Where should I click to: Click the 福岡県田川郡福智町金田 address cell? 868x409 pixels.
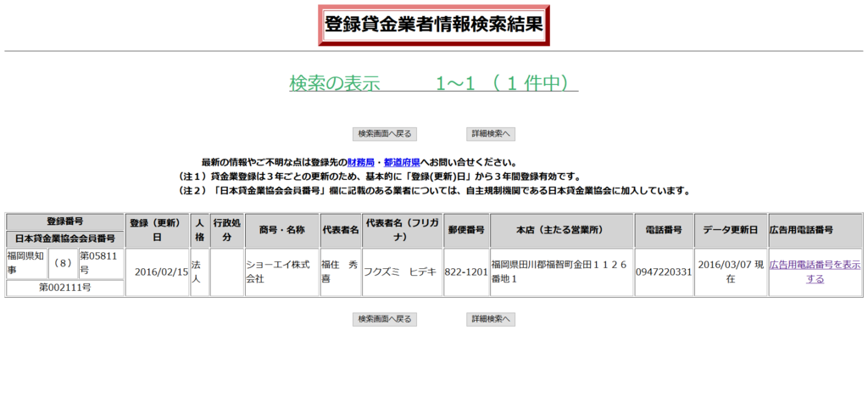tap(561, 272)
